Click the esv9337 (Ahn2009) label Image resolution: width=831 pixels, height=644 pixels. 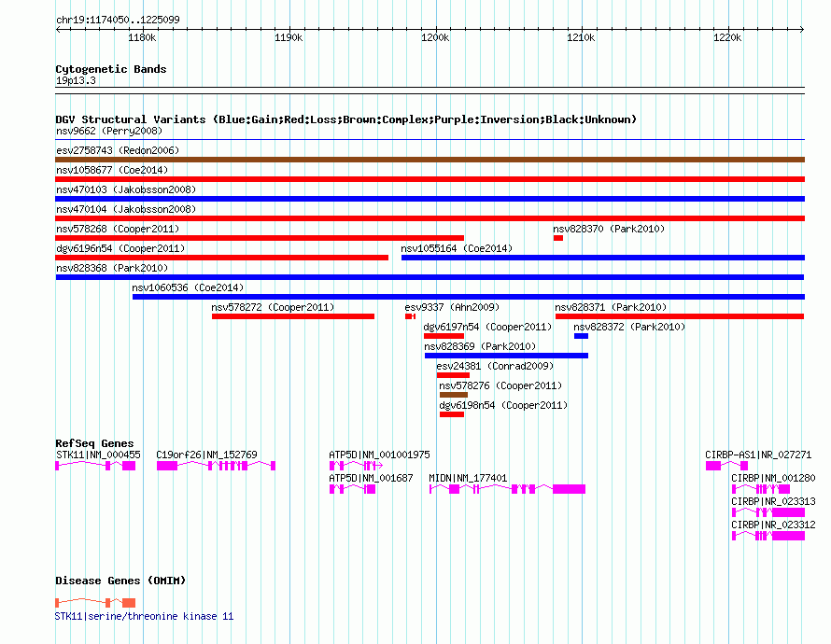452,307
